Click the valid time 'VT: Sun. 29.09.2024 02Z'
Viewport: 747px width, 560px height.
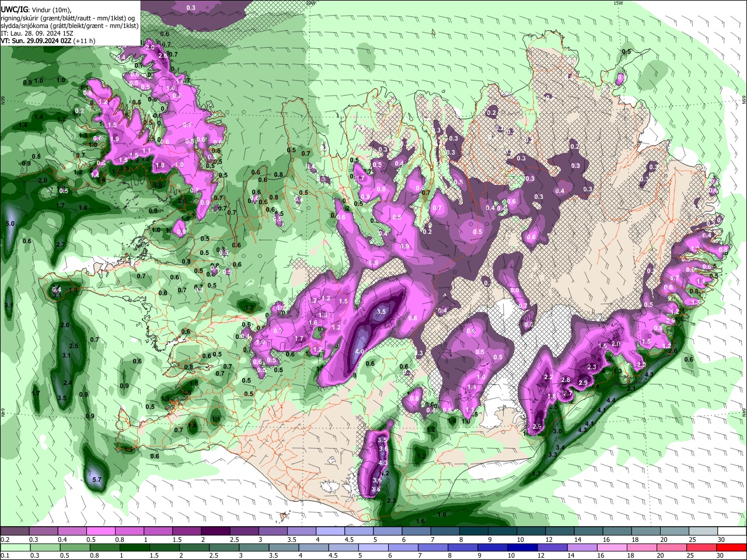coord(36,41)
